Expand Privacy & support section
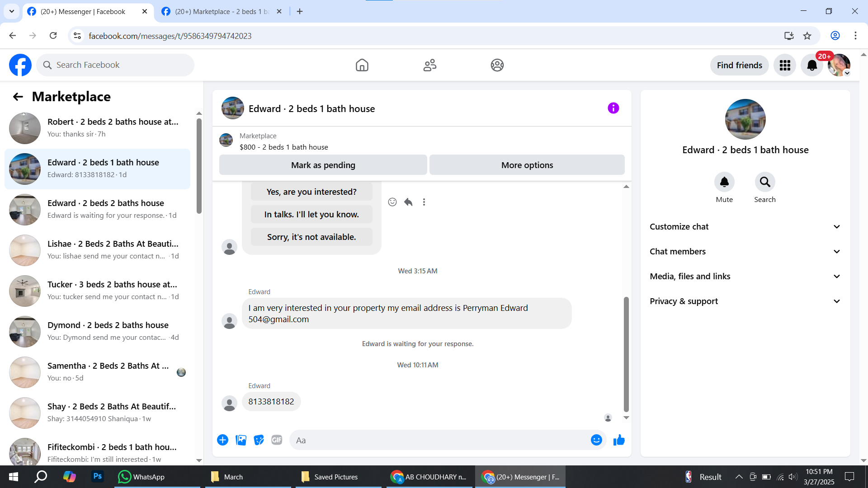Viewport: 868px width, 488px height. click(x=745, y=301)
